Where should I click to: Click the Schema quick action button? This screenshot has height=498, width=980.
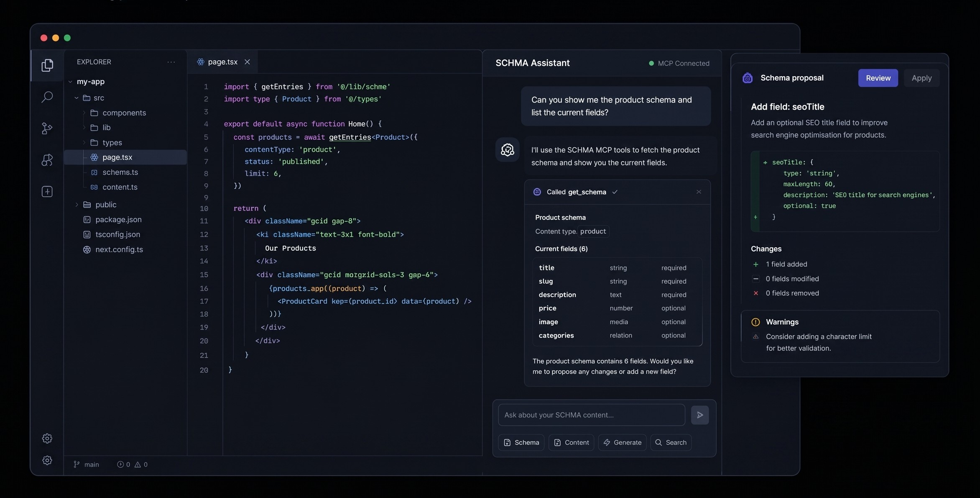coord(521,442)
